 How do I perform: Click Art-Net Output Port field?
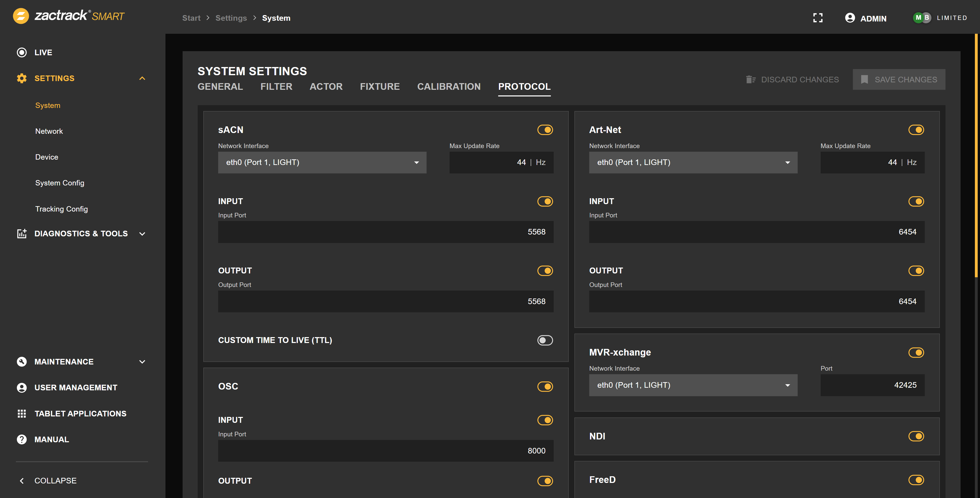pos(757,302)
